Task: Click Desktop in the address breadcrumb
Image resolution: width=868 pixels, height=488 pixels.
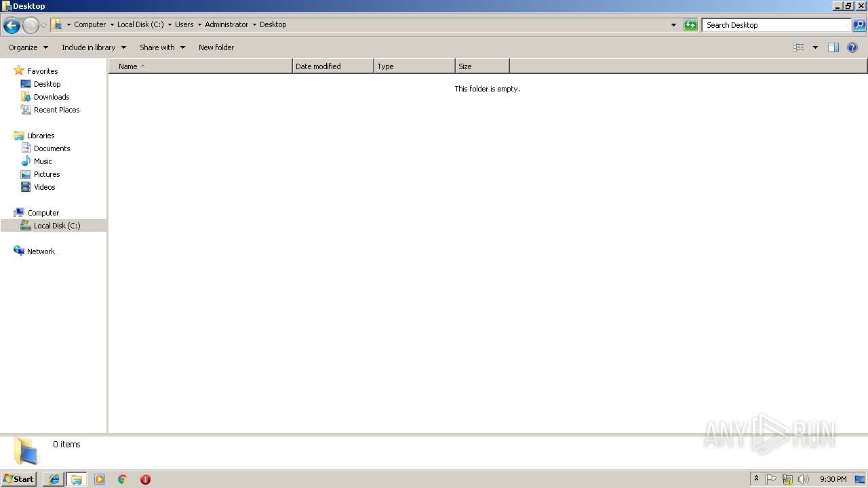Action: tap(273, 24)
